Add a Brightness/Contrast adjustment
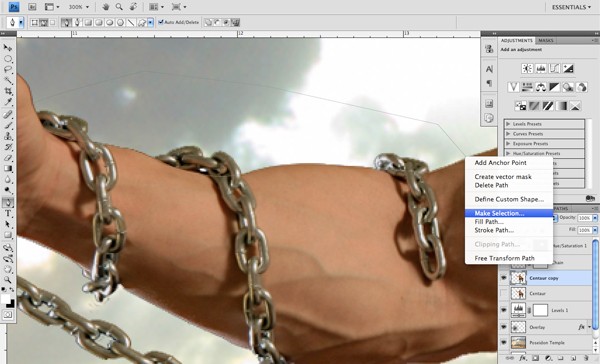Screen dimensions: 600x364 point(527,69)
